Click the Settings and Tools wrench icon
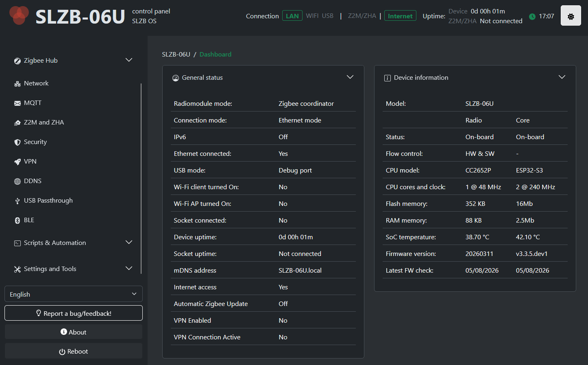Viewport: 588px width, 365px height. point(17,269)
